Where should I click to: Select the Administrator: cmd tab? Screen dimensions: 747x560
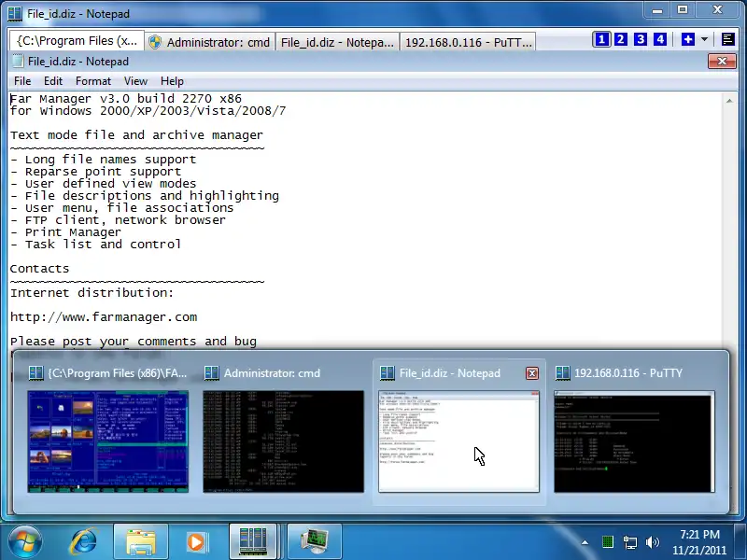point(209,42)
